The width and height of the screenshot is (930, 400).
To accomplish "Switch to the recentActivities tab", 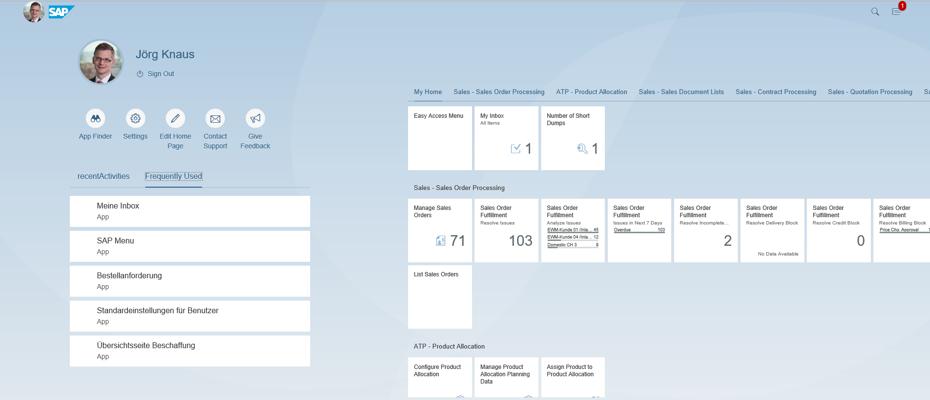I will tap(103, 176).
